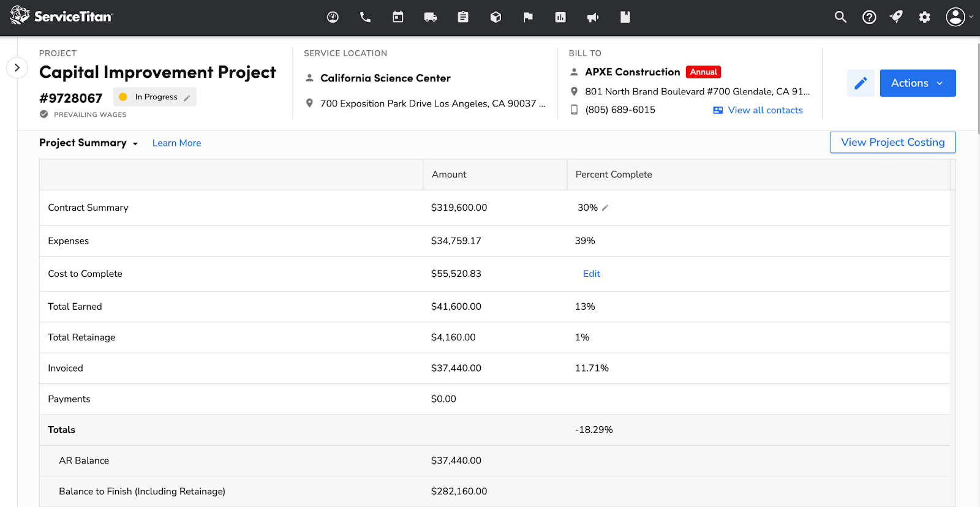Open the user account avatar menu
Viewport: 980px width, 507px height.
click(x=959, y=17)
